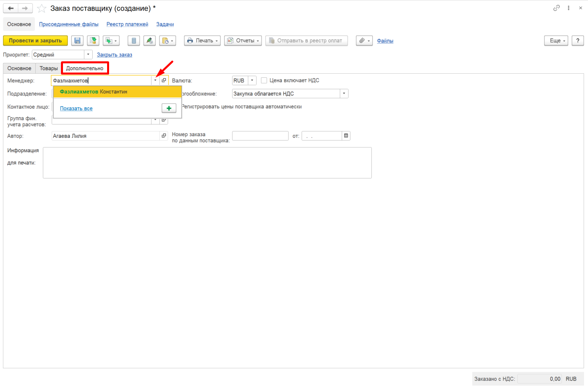Click the post document icon

[x=93, y=40]
